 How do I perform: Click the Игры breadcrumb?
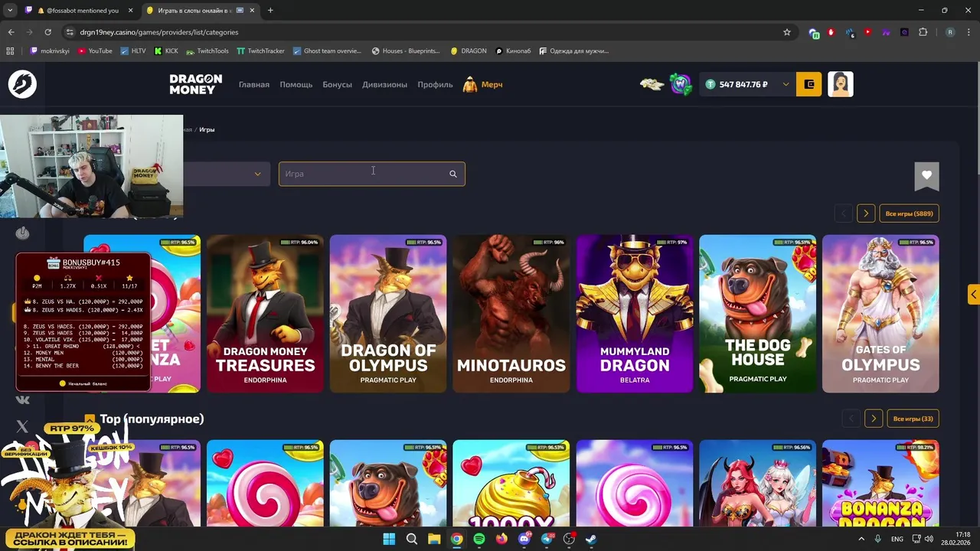tap(207, 129)
